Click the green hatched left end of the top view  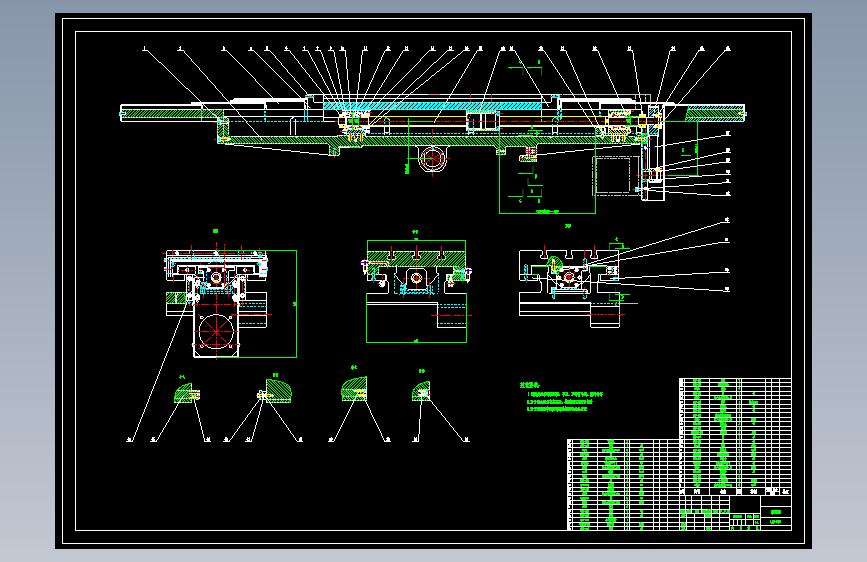tap(171, 114)
